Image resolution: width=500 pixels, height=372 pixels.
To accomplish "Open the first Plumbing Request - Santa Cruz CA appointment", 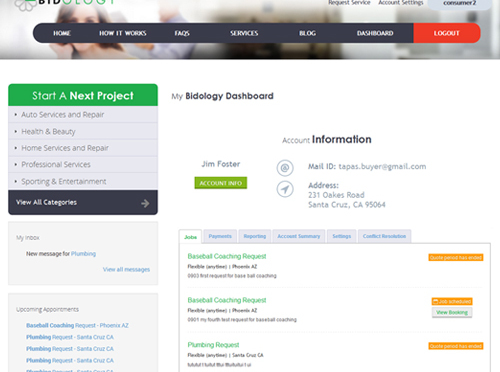I will click(x=70, y=337).
